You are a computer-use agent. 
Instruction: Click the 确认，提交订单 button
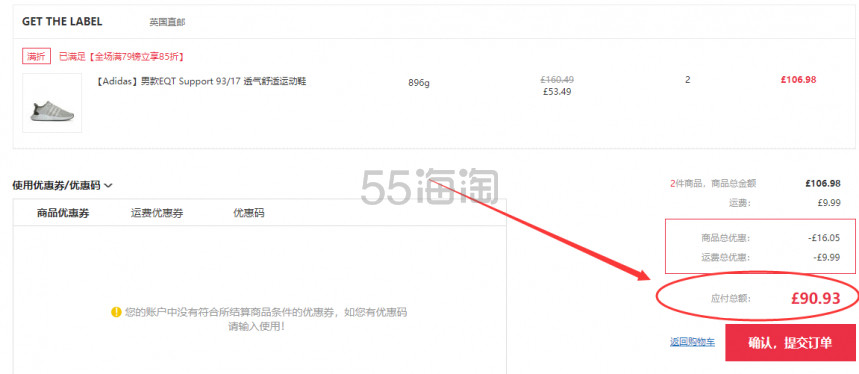point(790,343)
